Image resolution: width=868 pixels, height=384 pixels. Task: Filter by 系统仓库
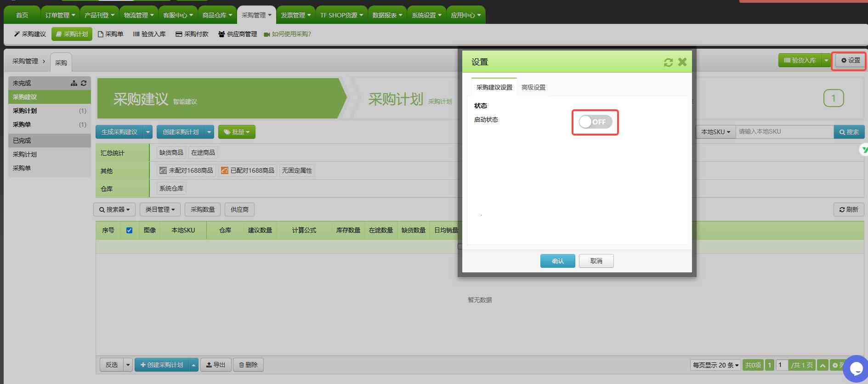tap(171, 188)
